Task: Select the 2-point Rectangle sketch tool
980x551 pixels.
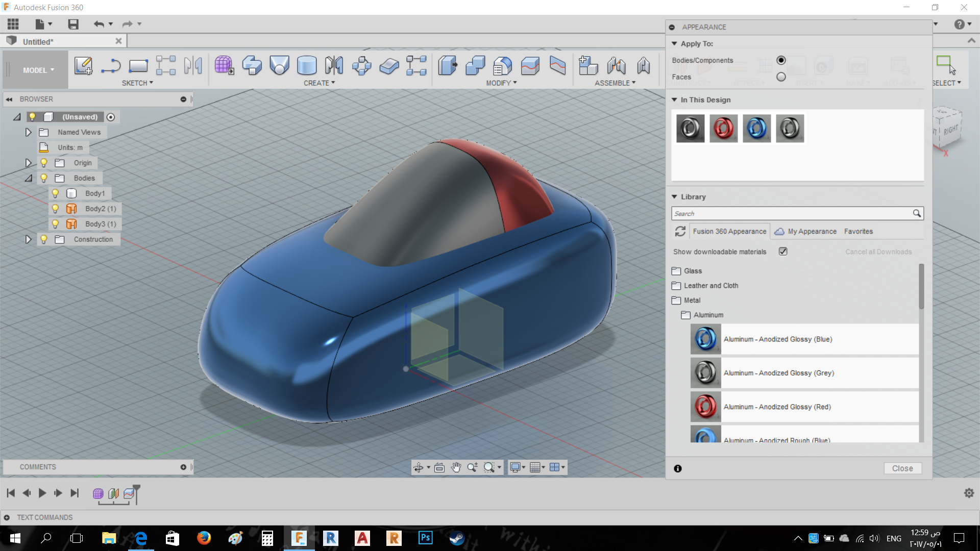Action: [x=138, y=65]
